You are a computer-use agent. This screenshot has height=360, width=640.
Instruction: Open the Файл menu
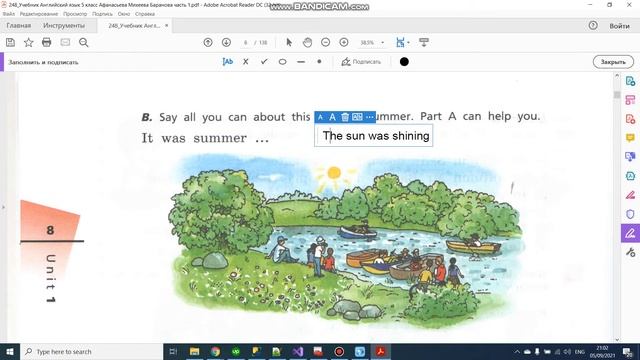(x=9, y=14)
